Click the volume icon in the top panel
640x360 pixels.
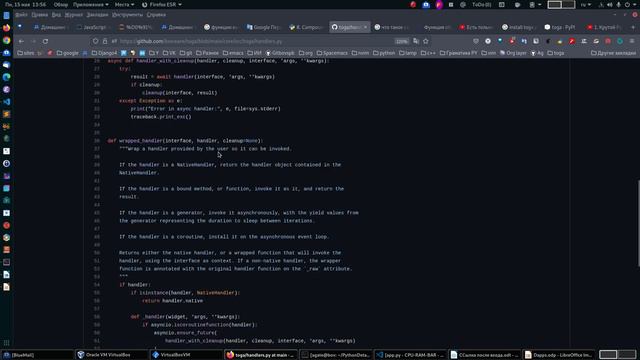pyautogui.click(x=609, y=4)
